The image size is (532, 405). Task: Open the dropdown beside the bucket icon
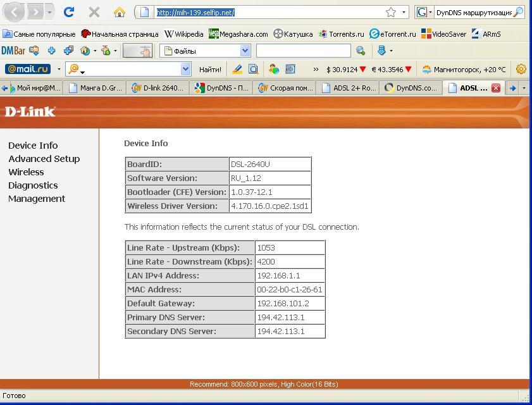(x=115, y=51)
